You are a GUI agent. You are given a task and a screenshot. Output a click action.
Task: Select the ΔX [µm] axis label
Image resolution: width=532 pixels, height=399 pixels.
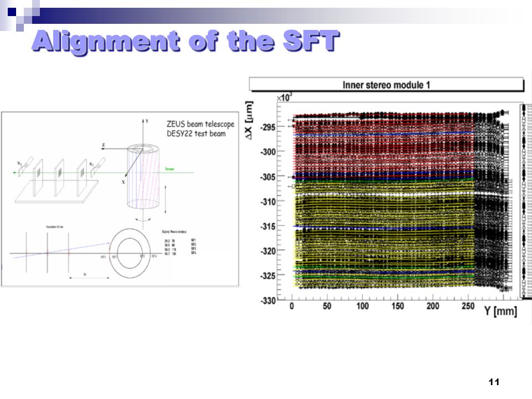[x=249, y=120]
